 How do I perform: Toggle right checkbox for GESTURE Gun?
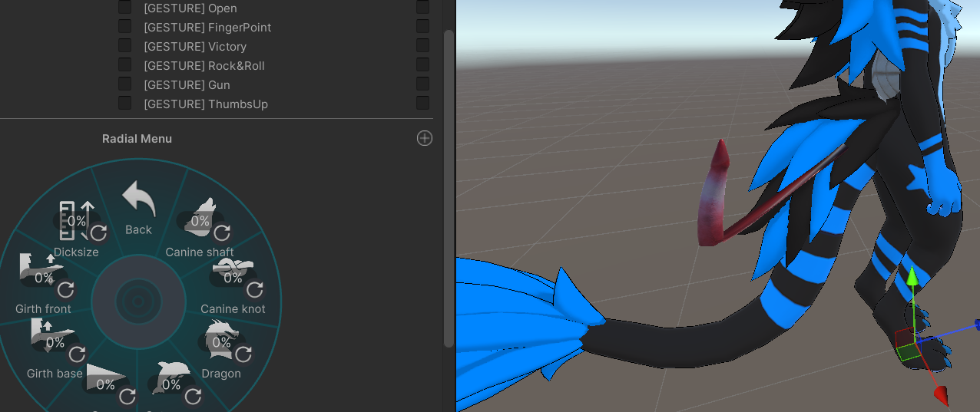click(422, 84)
